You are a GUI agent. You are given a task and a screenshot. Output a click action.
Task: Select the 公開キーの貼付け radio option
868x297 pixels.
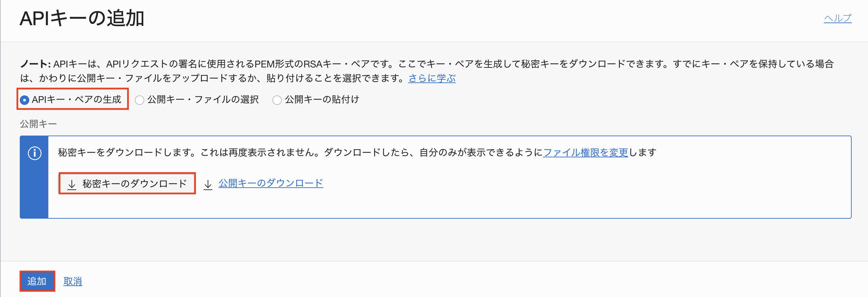(x=277, y=100)
